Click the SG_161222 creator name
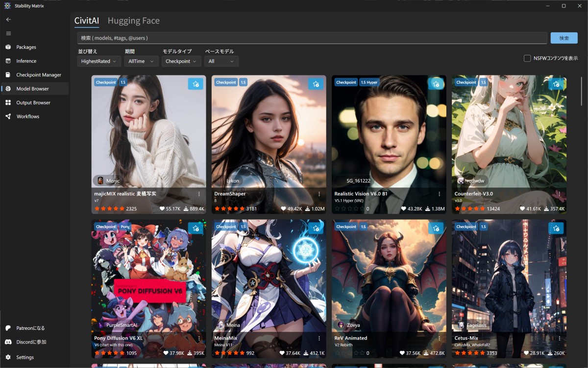 click(x=359, y=181)
